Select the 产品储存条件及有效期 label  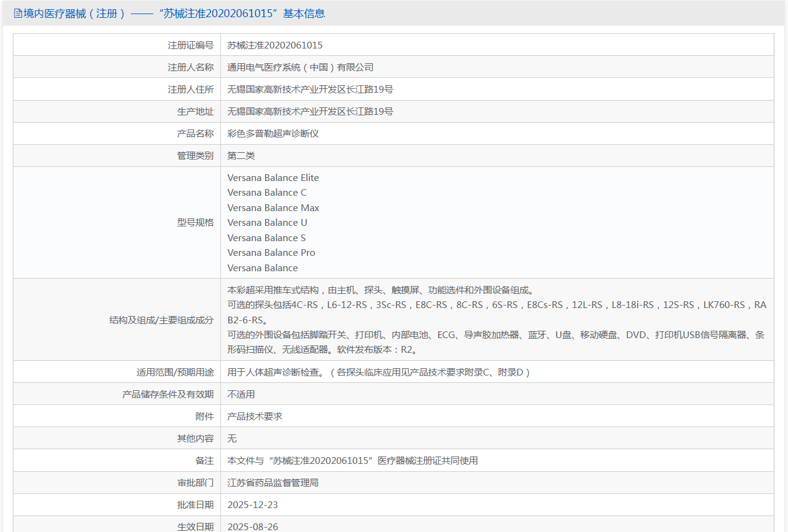pyautogui.click(x=168, y=394)
